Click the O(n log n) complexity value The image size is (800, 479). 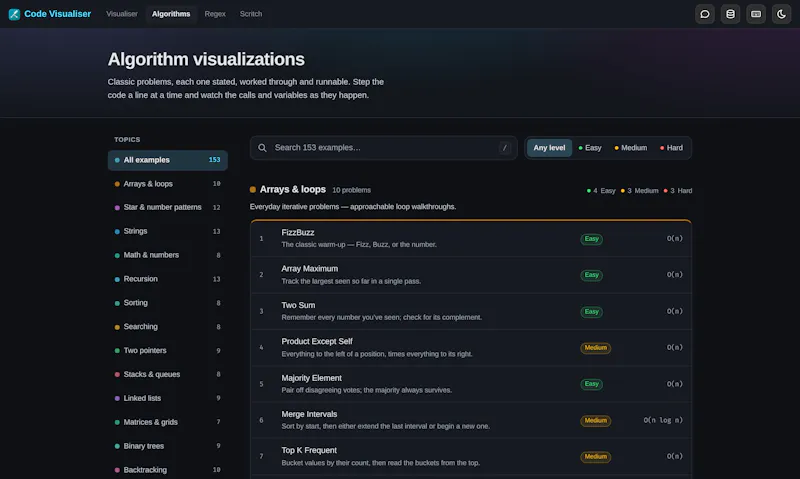pyautogui.click(x=663, y=420)
